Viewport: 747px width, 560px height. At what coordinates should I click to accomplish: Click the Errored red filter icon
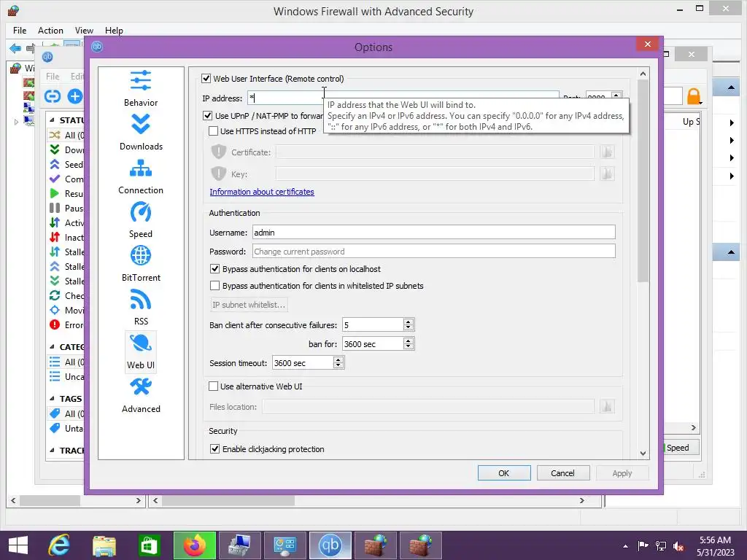(x=55, y=324)
